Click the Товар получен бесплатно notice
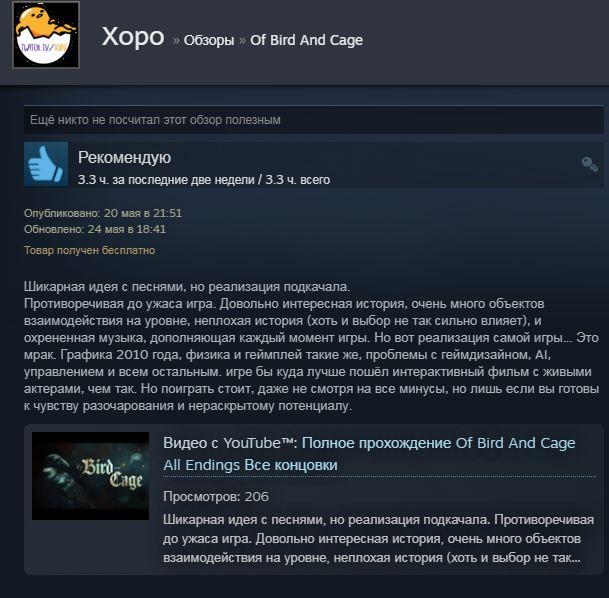The width and height of the screenshot is (609, 598). point(89,250)
